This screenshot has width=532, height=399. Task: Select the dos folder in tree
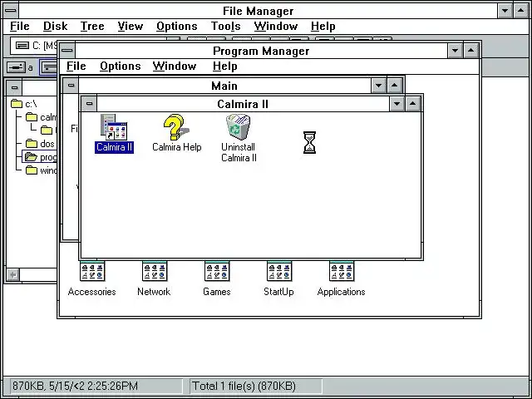[40, 144]
